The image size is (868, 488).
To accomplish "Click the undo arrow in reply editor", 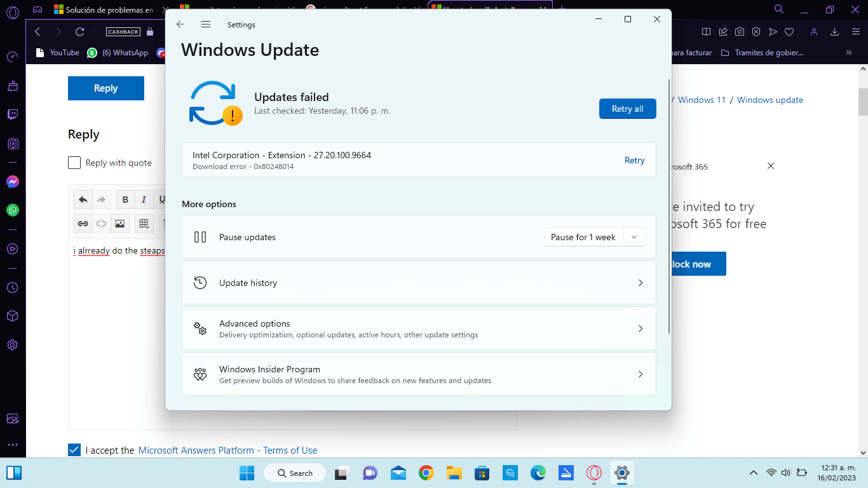I will pos(83,200).
